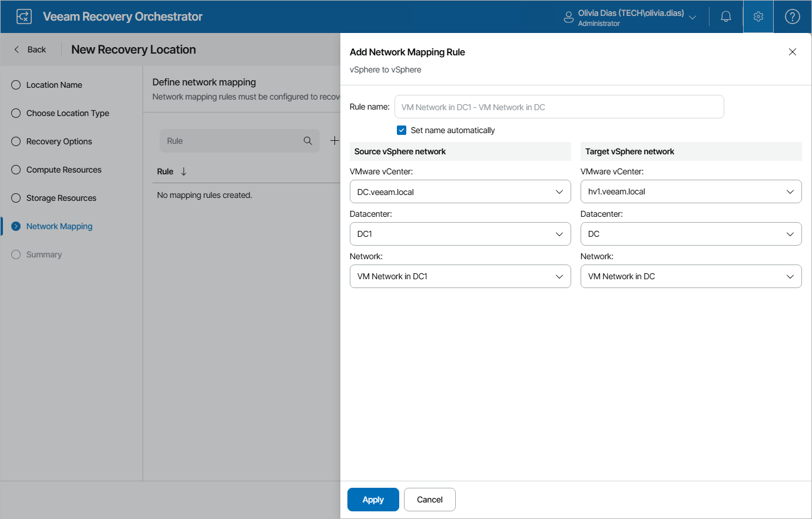Open the help question mark icon
Screen dimensions: 812x519
pos(793,16)
